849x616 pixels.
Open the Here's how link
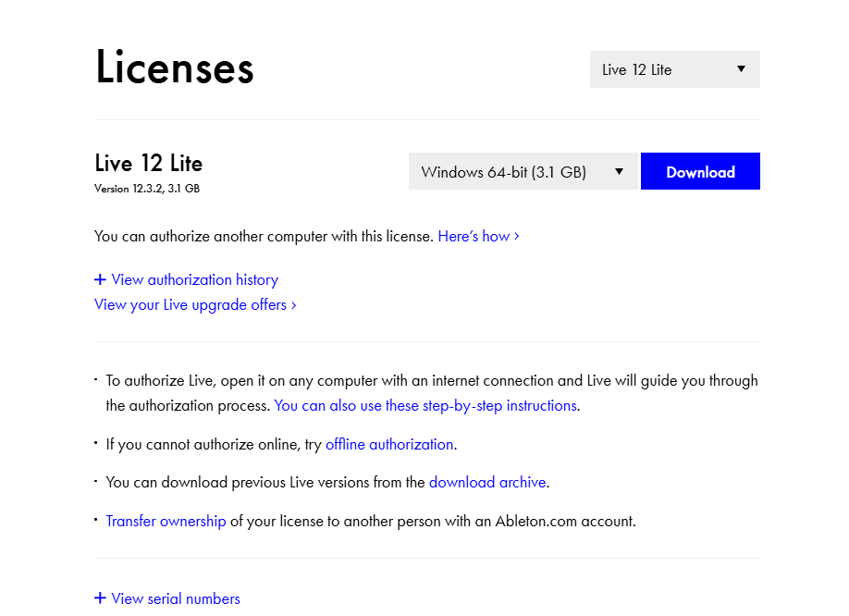tap(474, 236)
